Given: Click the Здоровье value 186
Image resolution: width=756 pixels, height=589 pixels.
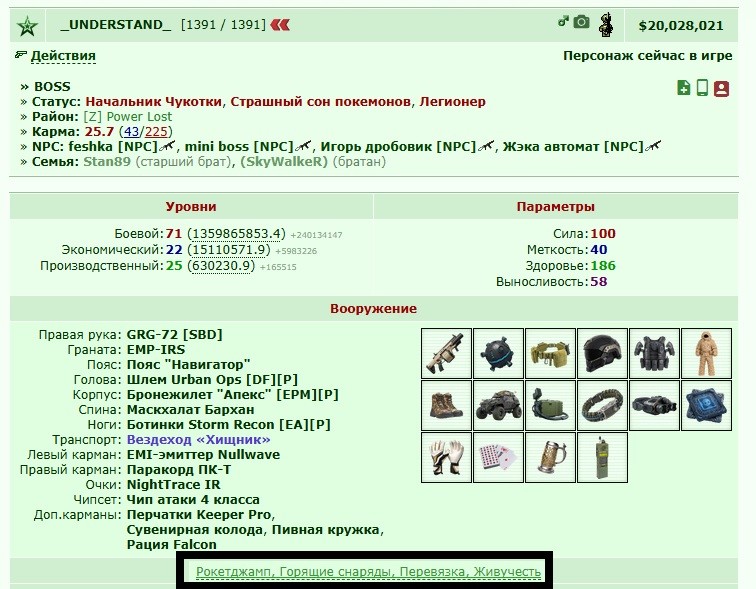Looking at the screenshot, I should coord(603,266).
